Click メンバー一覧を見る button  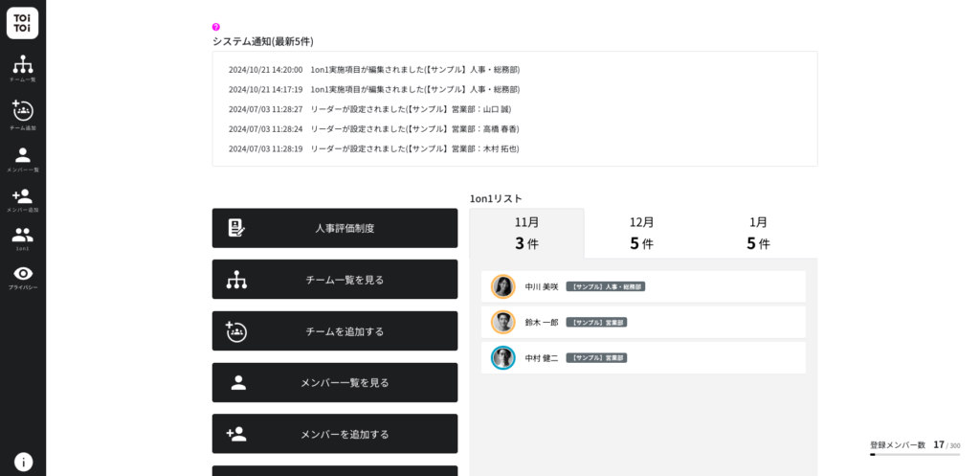pos(335,382)
